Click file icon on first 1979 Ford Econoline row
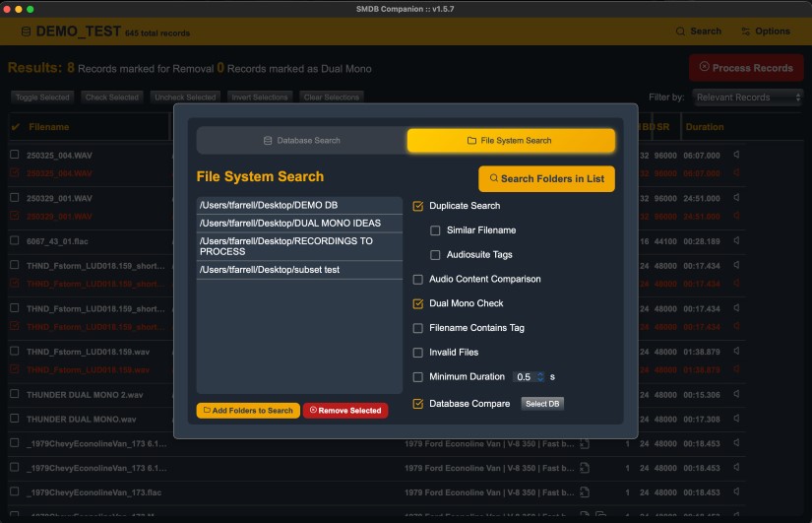The image size is (812, 523). [584, 443]
